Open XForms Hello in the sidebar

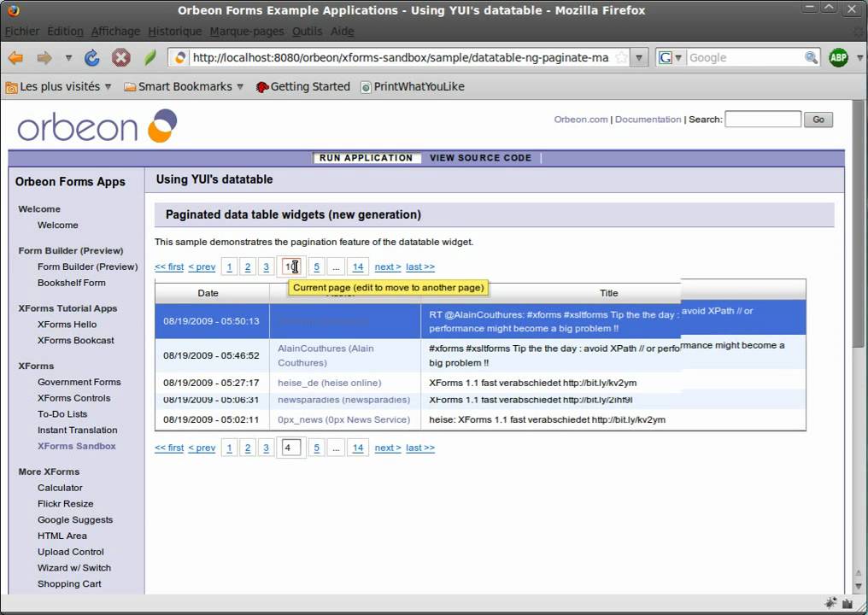pos(67,325)
